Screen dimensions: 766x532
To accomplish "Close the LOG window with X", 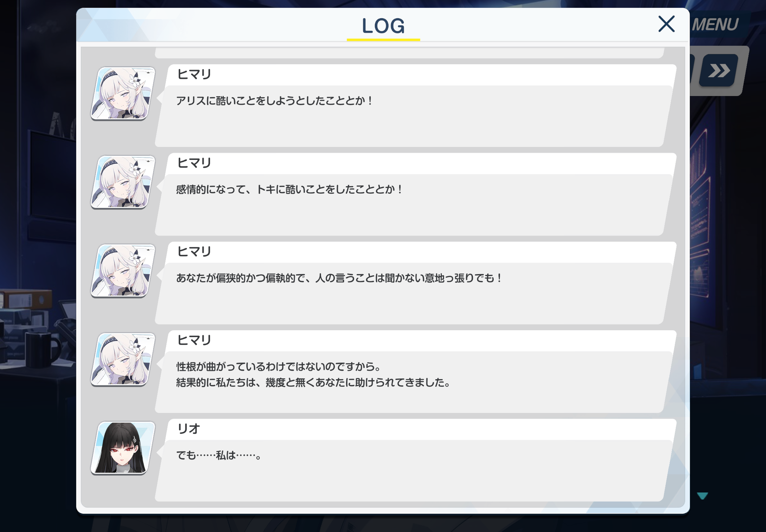I will coord(666,24).
